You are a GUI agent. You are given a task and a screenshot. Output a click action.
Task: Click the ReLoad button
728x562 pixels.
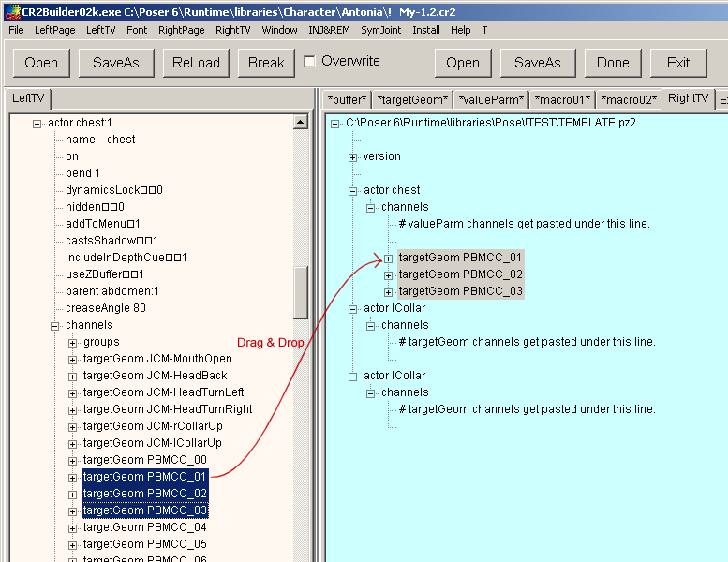(x=196, y=63)
